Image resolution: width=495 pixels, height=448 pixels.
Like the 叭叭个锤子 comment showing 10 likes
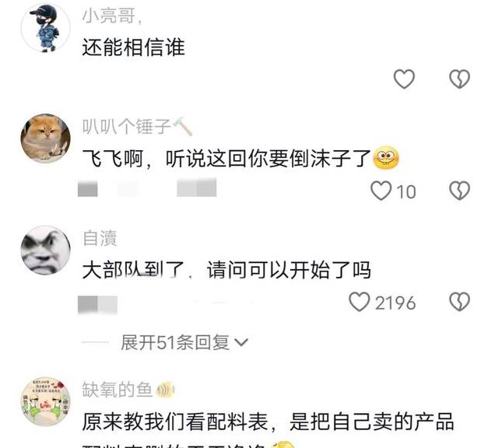(x=381, y=191)
